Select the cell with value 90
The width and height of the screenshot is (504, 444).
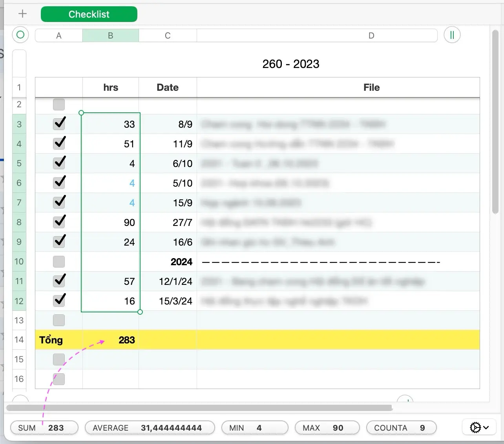pos(111,222)
